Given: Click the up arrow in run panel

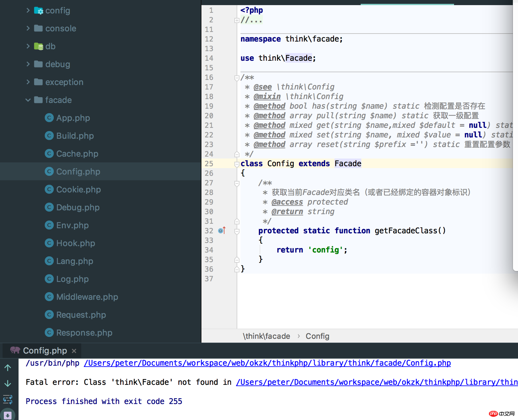Looking at the screenshot, I should (8, 368).
